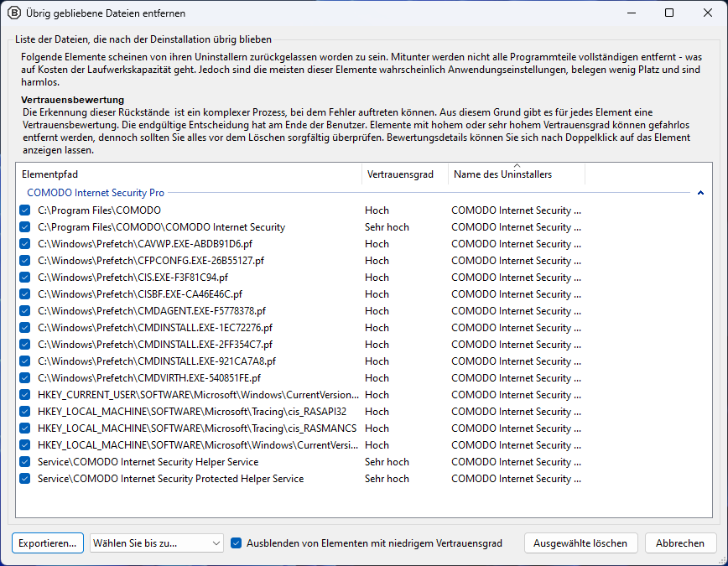Select Service\COMODO Internet Security Protected Helper Service text
The width and height of the screenshot is (728, 566).
(170, 478)
